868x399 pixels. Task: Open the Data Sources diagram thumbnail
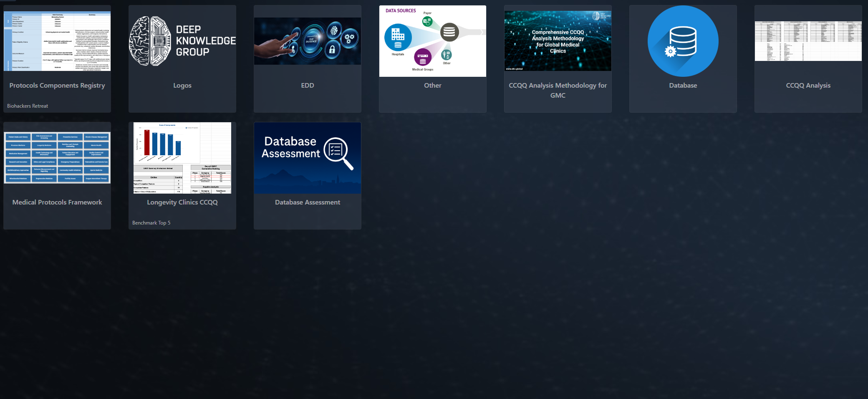click(432, 41)
